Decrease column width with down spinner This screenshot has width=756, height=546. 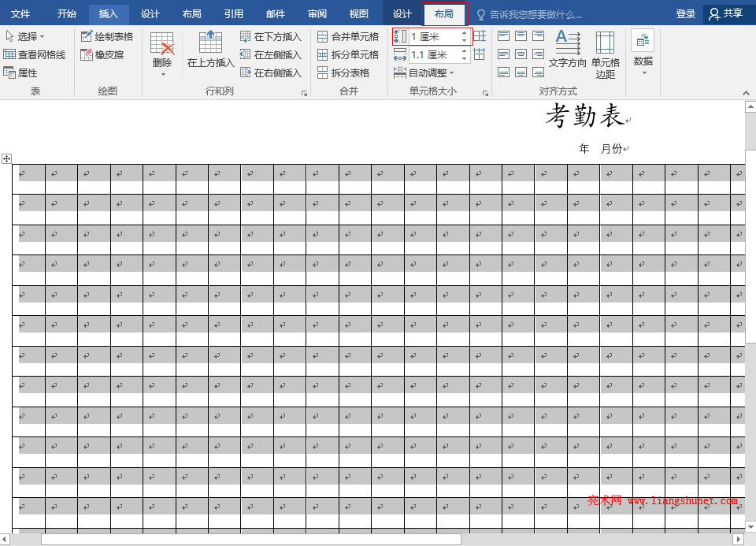465,58
